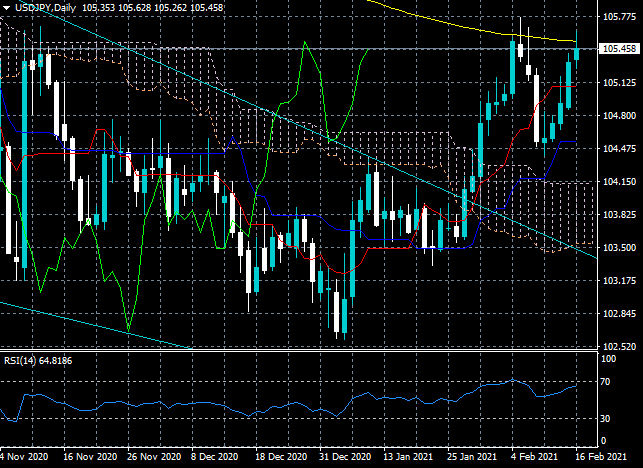This screenshot has height=468, width=643.
Task: Click the 18 Dec 2020 date label
Action: 281,457
